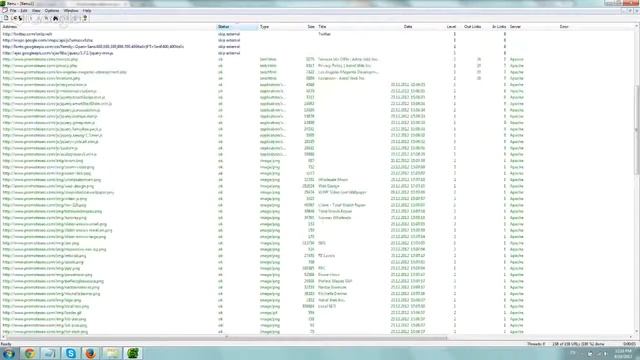Screen dimensions: 640x360
Task: Open the View menu
Action: point(36,11)
